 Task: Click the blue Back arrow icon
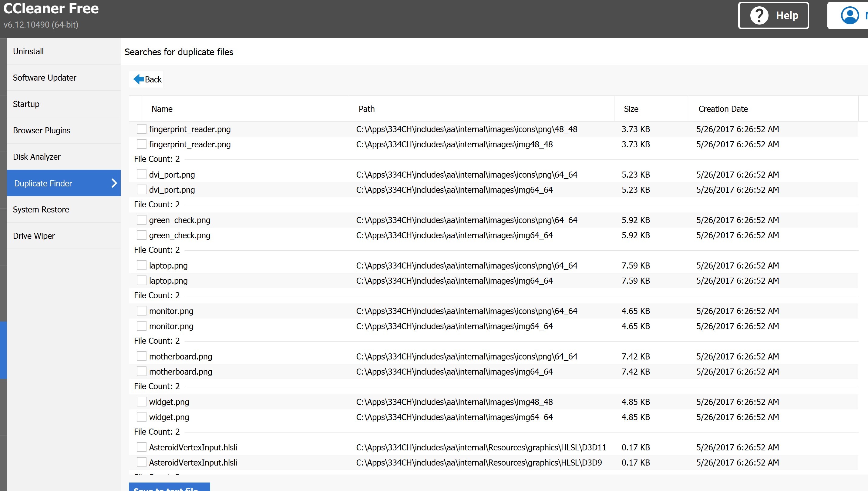click(139, 79)
